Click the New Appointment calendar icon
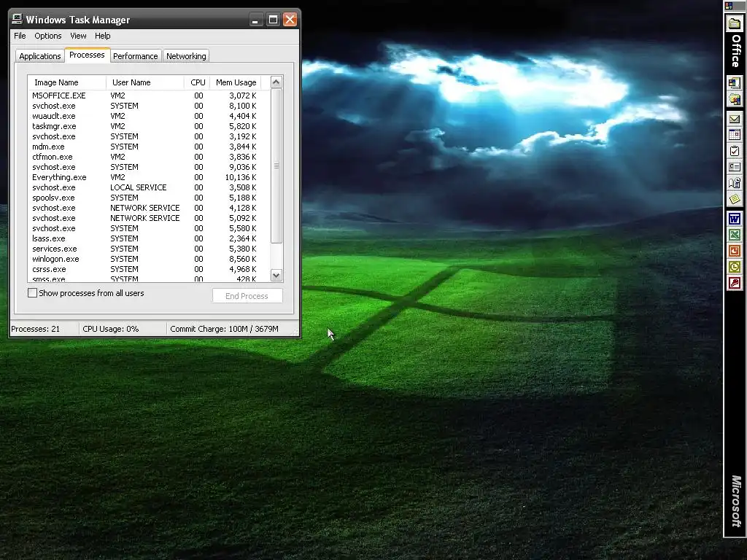Viewport: 747px width, 560px height. tap(734, 135)
